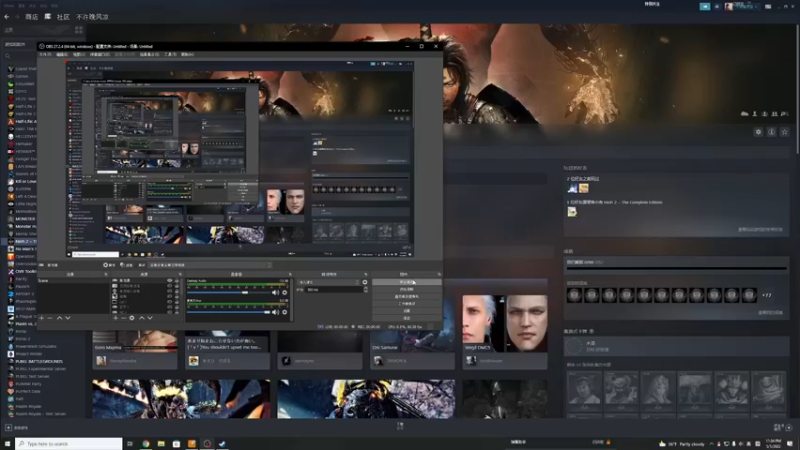Open the 不许晚风凉 profile tab
This screenshot has height=450, width=800.
click(92, 17)
